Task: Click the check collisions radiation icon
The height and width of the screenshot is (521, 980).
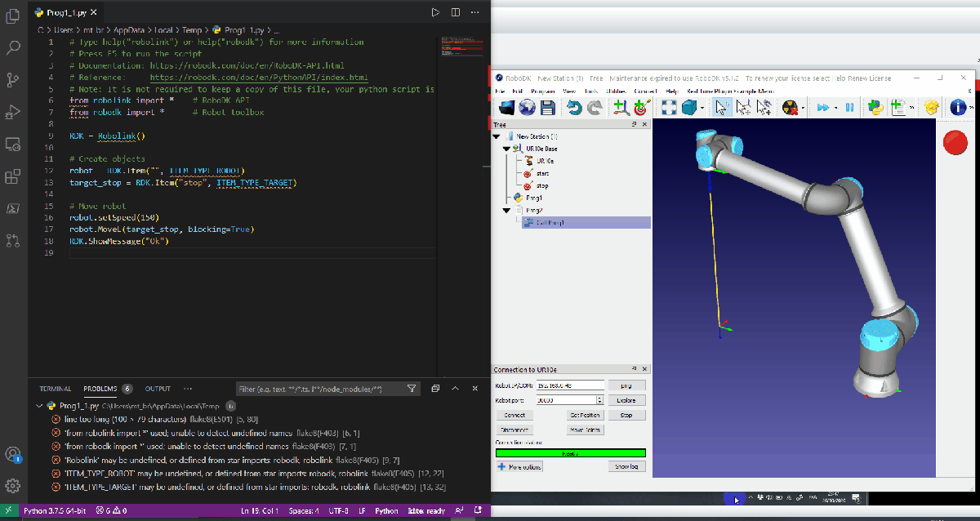Action: 789,108
